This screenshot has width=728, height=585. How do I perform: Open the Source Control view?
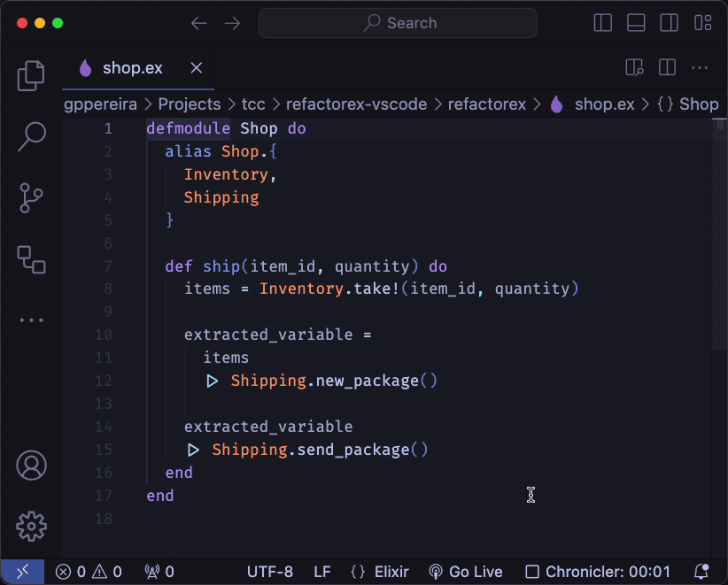click(31, 197)
